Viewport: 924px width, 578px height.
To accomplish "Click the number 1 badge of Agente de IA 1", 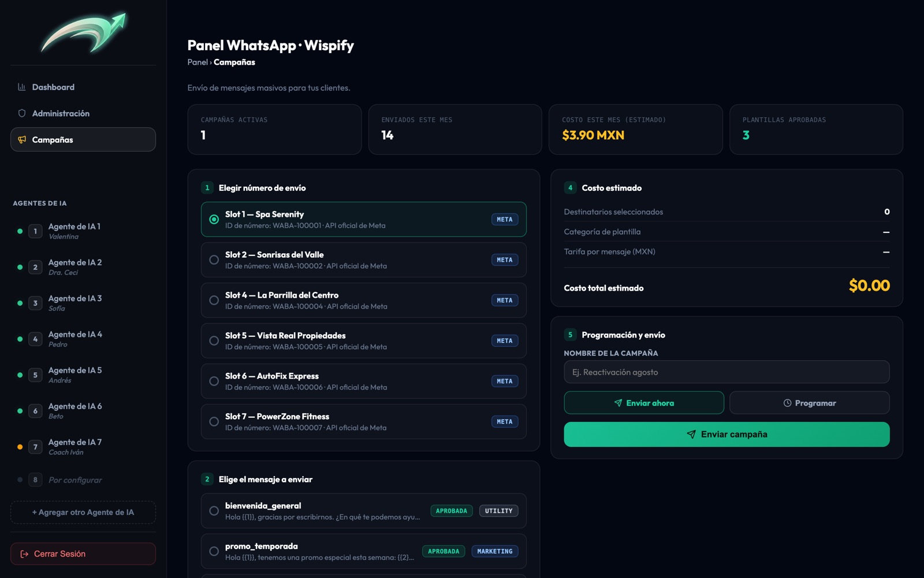I will tap(35, 231).
